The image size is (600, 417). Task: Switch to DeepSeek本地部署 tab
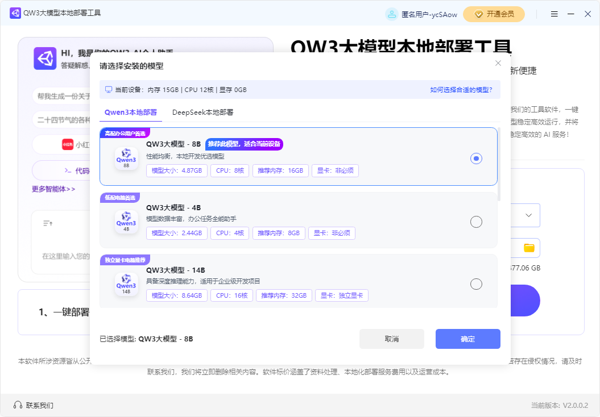point(203,113)
